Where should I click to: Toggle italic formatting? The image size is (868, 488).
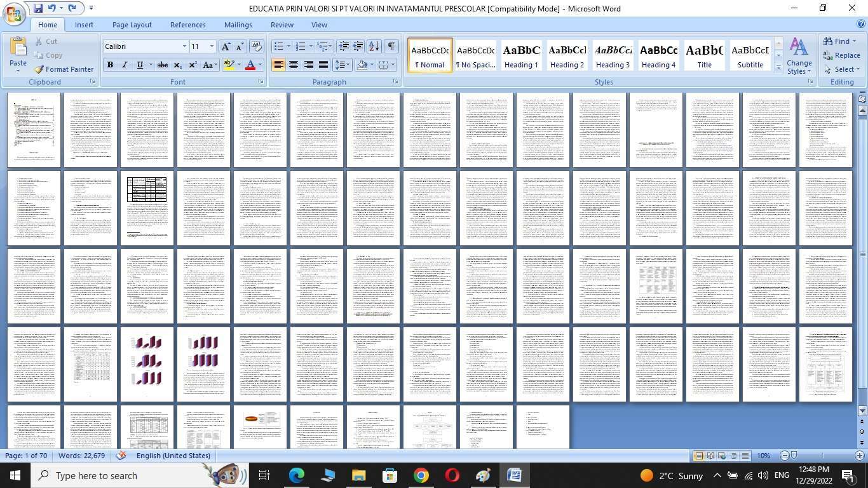point(125,65)
